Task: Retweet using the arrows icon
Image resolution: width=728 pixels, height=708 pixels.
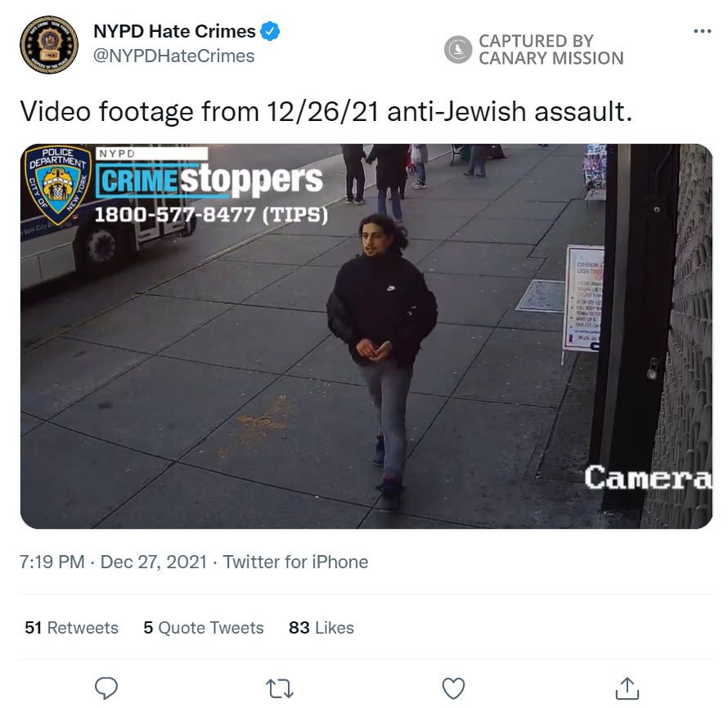Action: point(280,688)
